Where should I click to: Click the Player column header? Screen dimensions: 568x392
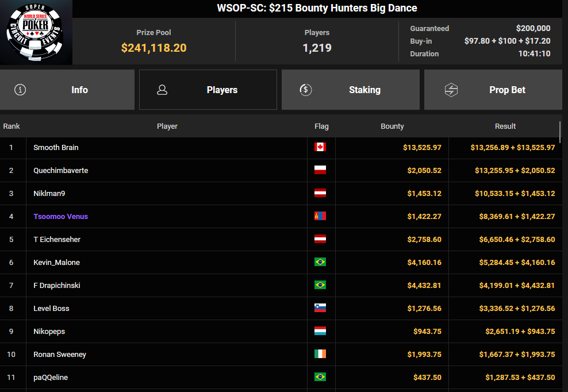pyautogui.click(x=167, y=126)
